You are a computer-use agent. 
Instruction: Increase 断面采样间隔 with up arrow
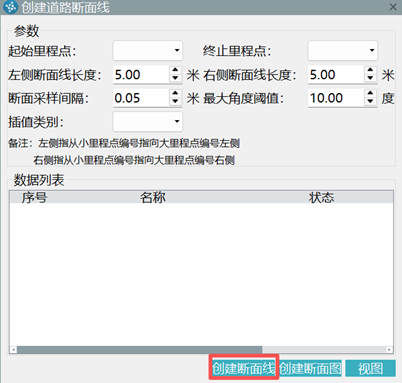[x=175, y=94]
